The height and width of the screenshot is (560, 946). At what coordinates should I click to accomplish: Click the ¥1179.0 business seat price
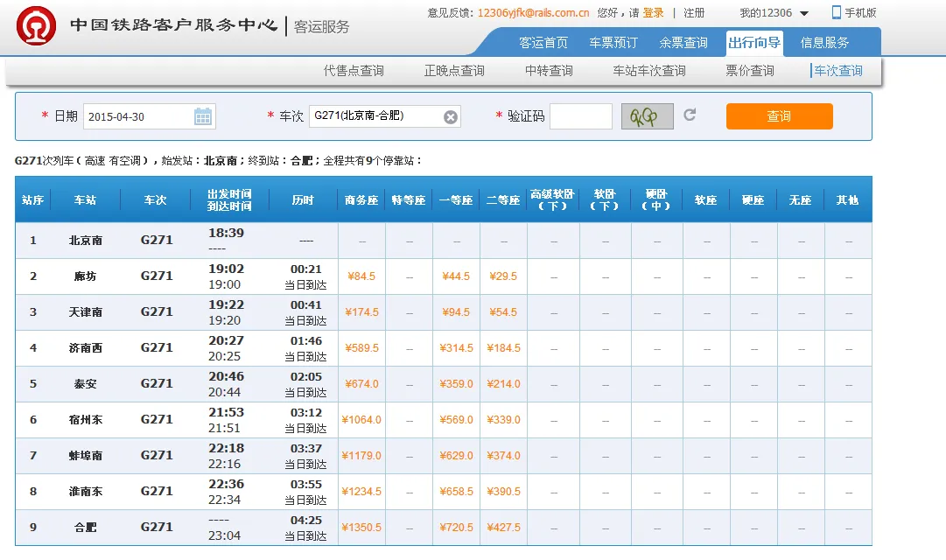361,456
